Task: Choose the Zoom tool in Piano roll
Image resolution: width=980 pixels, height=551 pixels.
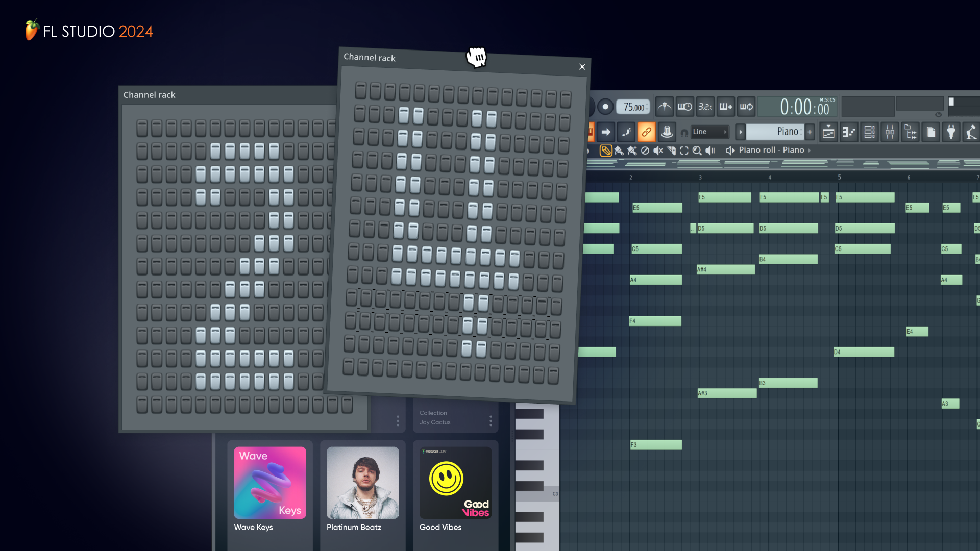Action: tap(697, 150)
